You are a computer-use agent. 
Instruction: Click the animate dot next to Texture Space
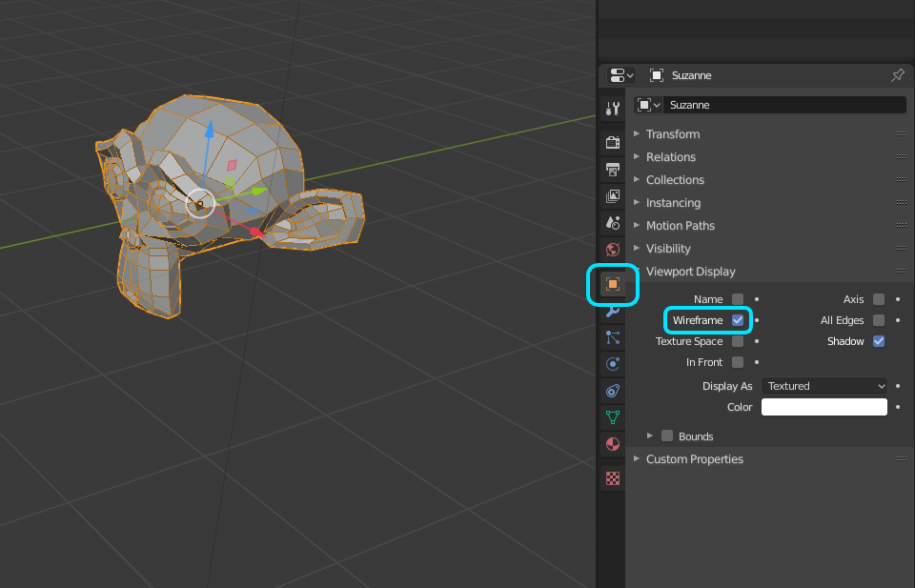tap(757, 341)
